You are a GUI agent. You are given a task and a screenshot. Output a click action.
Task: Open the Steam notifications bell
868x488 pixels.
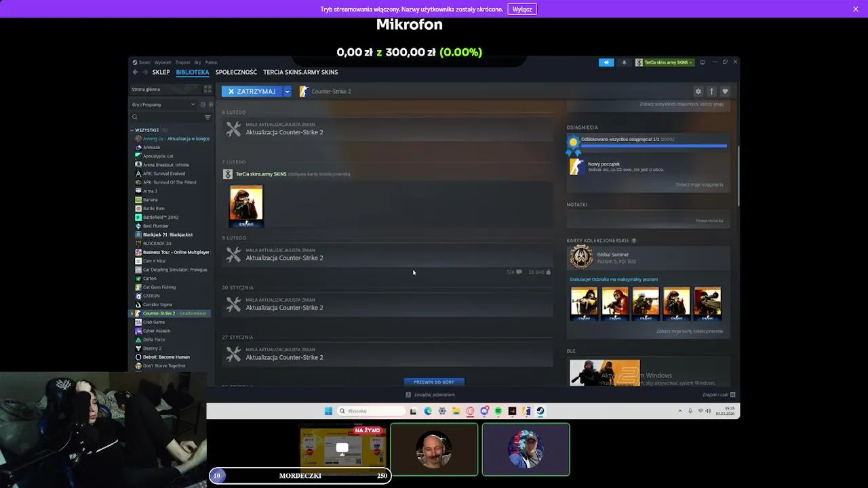(x=625, y=62)
